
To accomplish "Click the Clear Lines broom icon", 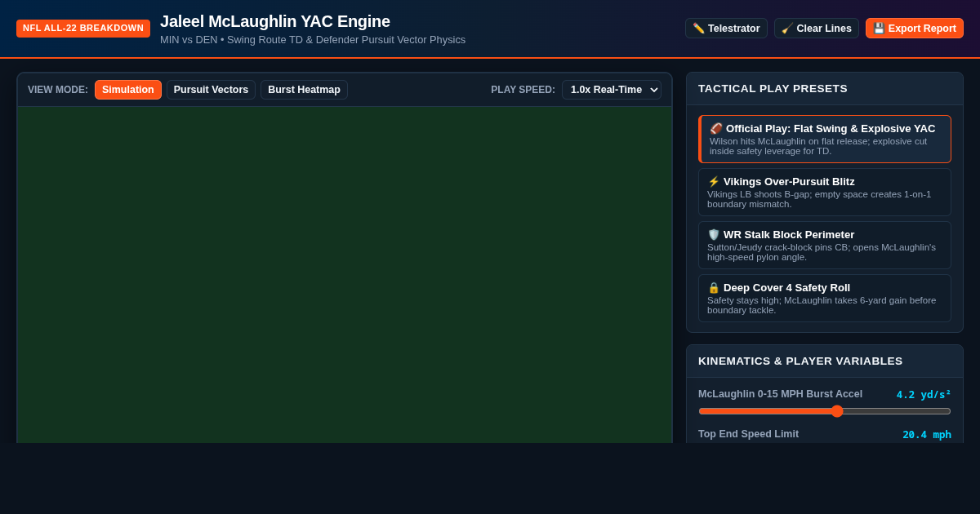I will tap(787, 29).
